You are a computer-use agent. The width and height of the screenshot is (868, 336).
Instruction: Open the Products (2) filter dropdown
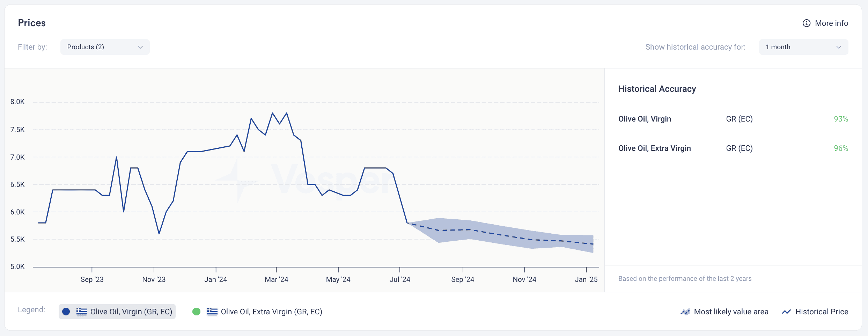pyautogui.click(x=105, y=47)
